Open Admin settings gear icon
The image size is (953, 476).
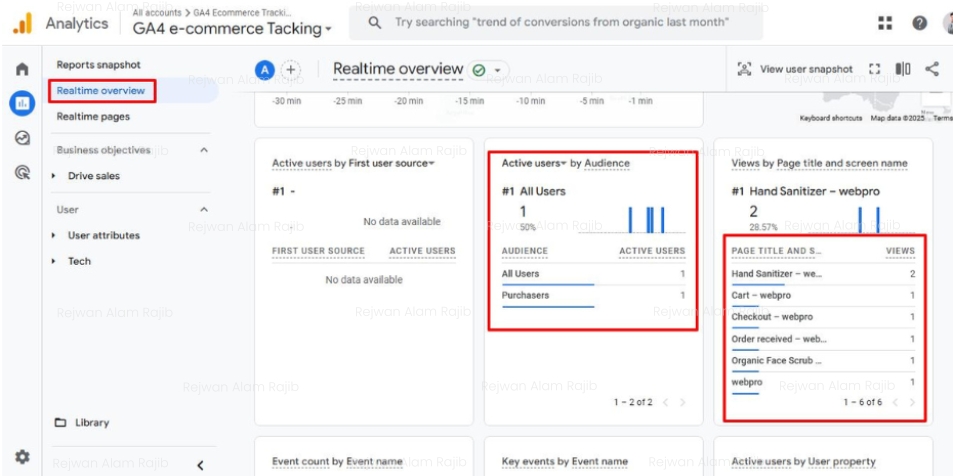[x=20, y=457]
